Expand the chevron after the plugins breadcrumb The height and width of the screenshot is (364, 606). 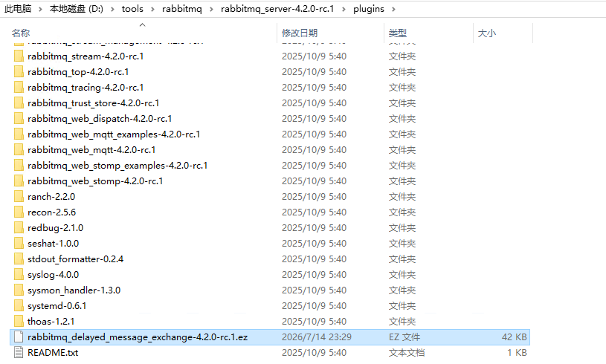[x=394, y=9]
